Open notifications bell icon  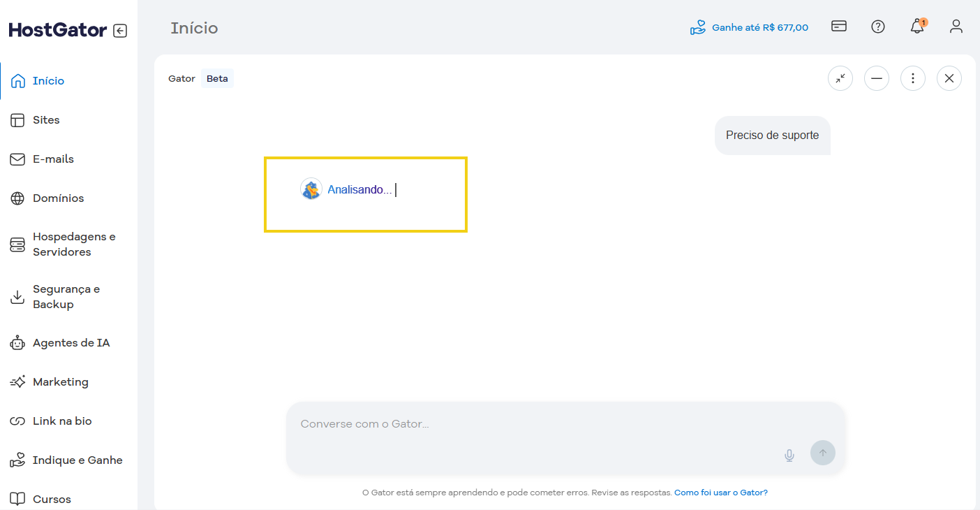click(x=917, y=27)
